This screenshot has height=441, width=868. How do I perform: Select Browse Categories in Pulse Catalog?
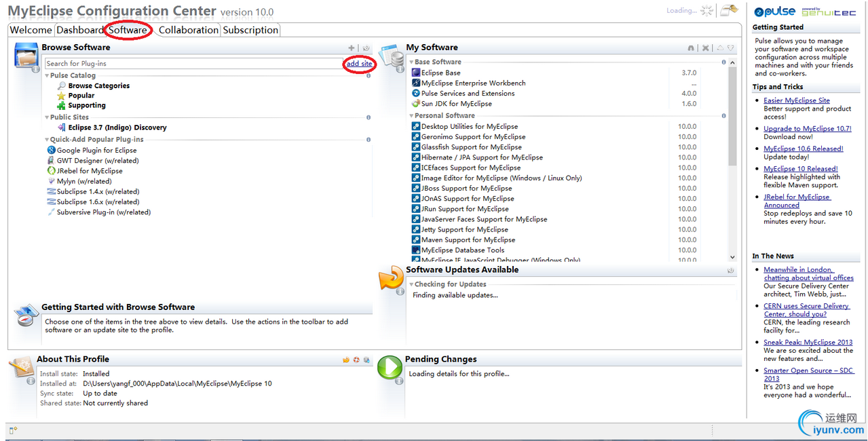coord(99,86)
